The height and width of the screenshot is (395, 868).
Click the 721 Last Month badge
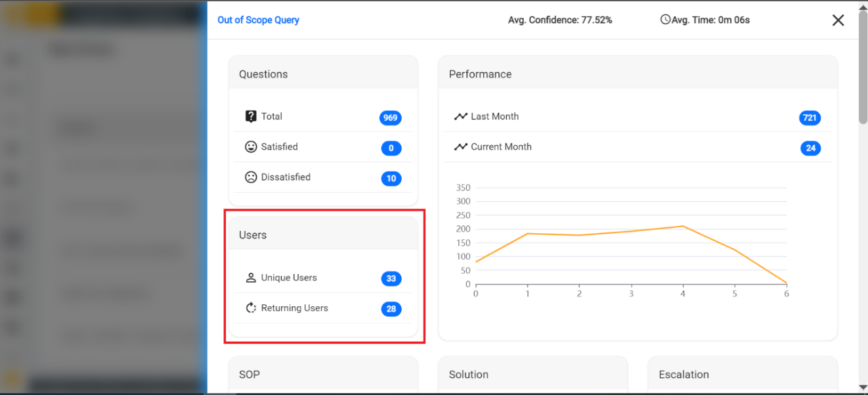click(810, 118)
